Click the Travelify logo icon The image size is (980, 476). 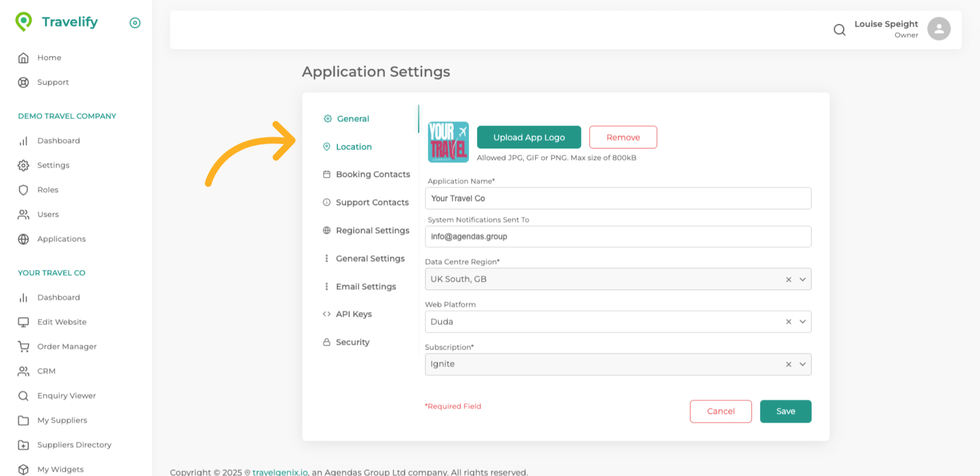click(x=23, y=21)
